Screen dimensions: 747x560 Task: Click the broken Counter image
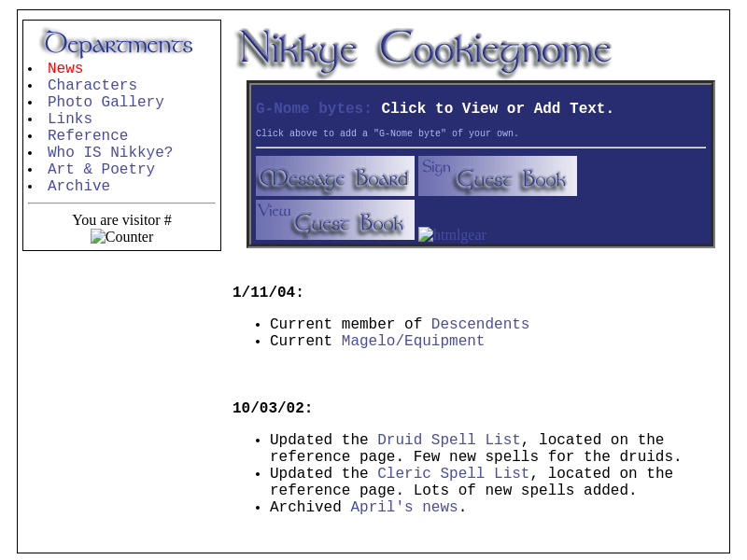point(121,237)
